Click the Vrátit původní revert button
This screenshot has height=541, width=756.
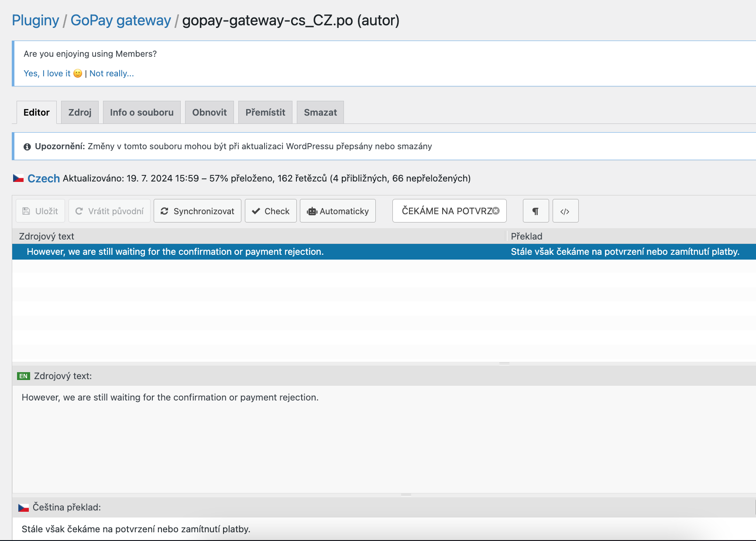point(110,211)
